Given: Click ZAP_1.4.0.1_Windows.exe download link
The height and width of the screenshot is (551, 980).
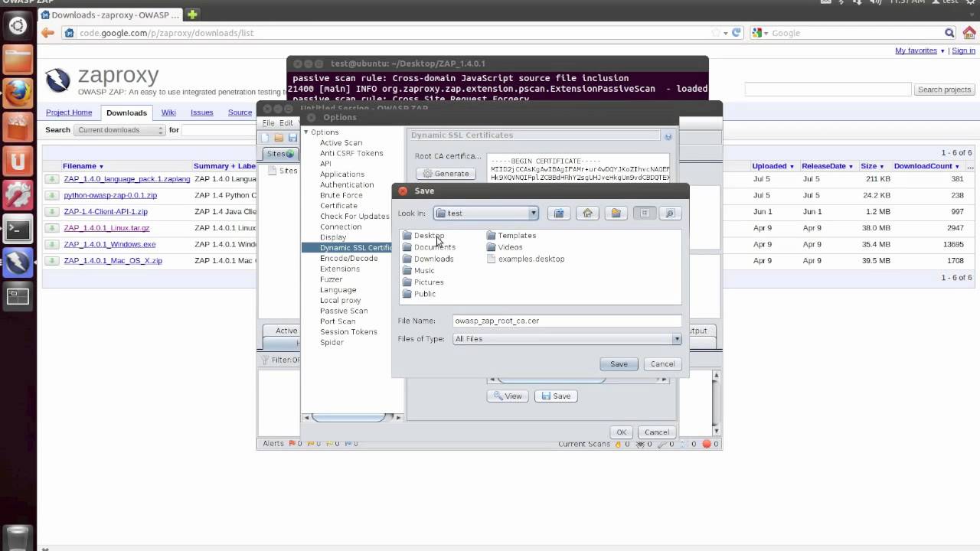Looking at the screenshot, I should pyautogui.click(x=109, y=244).
